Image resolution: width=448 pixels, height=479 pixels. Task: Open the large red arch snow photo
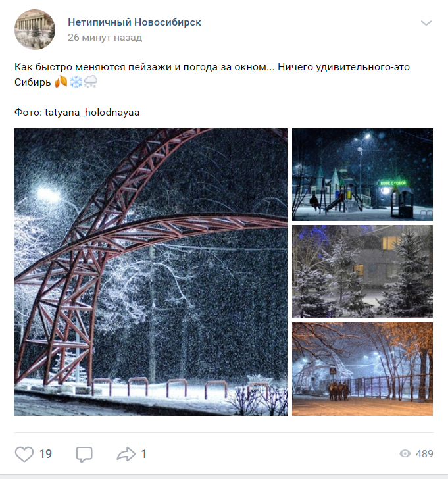[x=151, y=272]
